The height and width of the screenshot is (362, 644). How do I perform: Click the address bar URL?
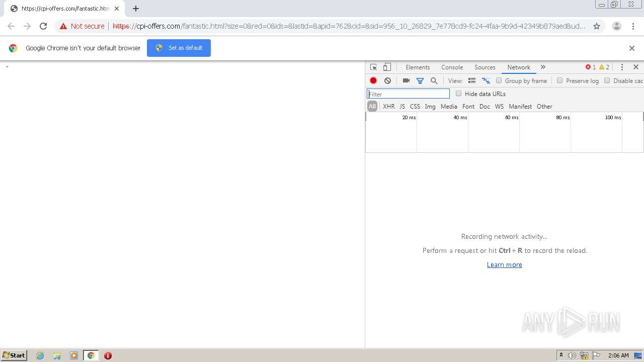point(349,26)
